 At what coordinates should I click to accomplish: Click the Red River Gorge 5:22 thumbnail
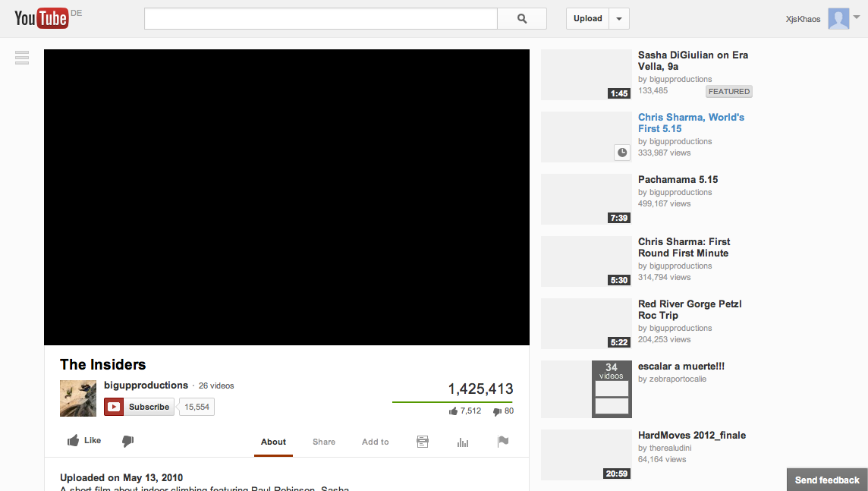587,324
